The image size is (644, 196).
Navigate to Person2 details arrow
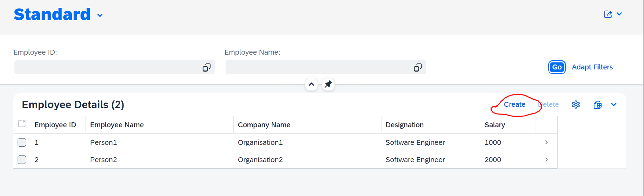tap(546, 160)
